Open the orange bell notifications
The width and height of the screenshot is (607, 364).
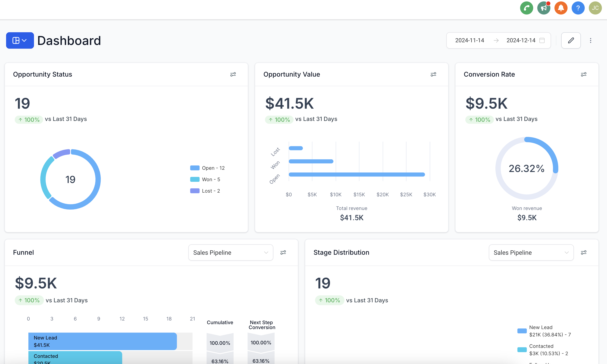coord(561,8)
